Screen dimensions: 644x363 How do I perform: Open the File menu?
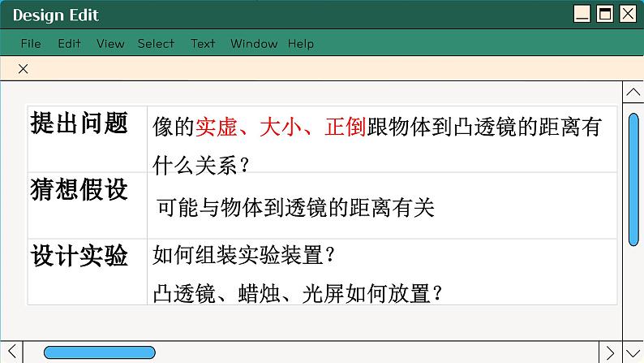click(x=31, y=44)
